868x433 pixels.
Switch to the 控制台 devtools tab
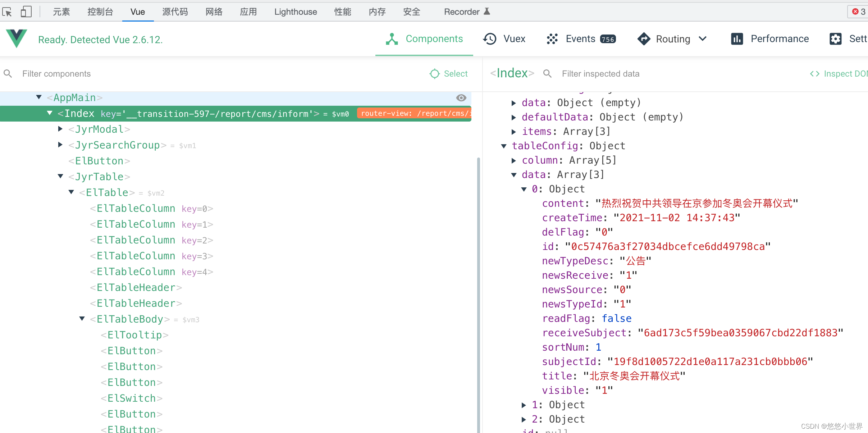pyautogui.click(x=100, y=12)
